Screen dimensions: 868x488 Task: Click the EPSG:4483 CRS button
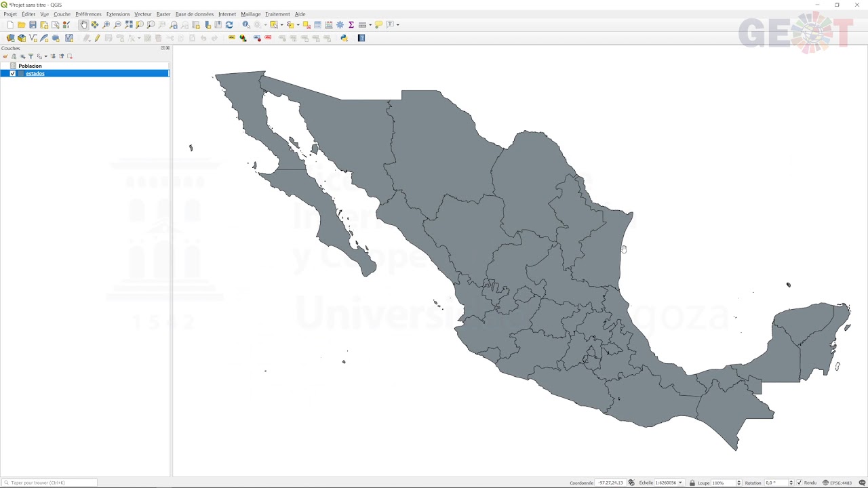(x=837, y=483)
